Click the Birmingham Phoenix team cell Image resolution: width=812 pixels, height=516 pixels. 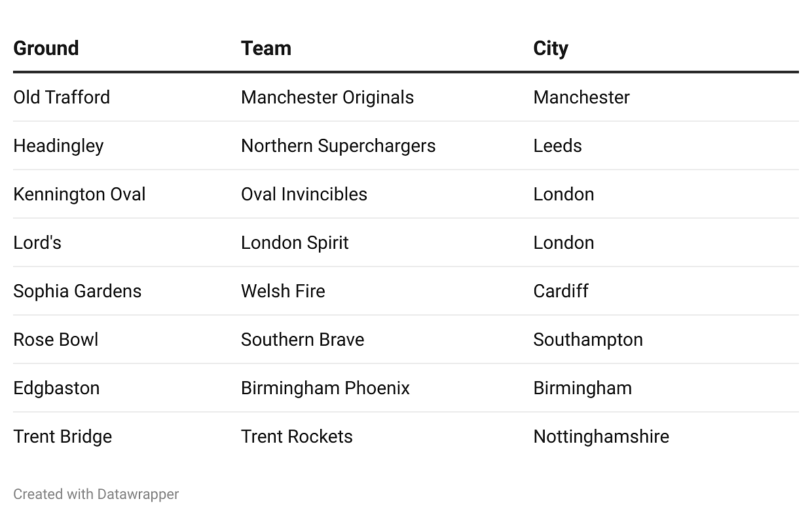(x=325, y=388)
